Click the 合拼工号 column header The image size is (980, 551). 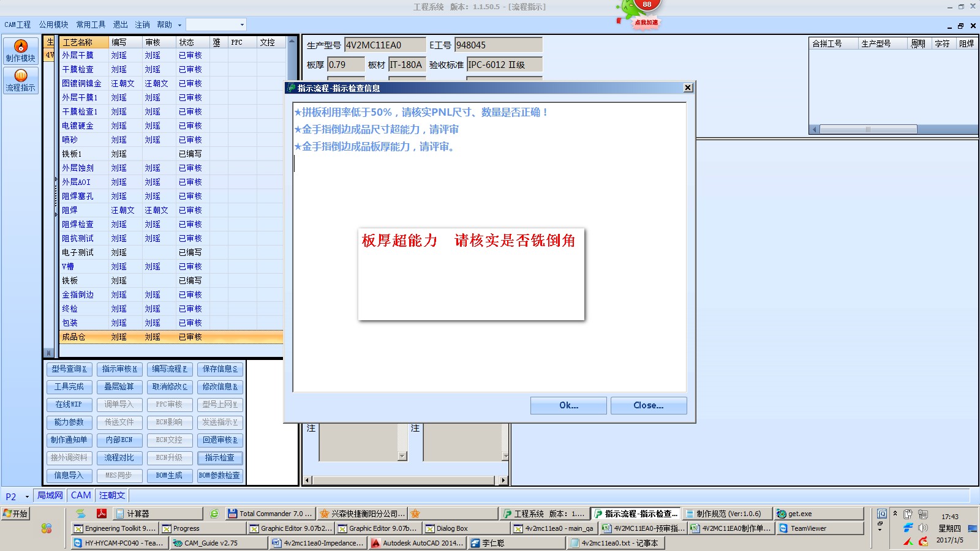pyautogui.click(x=834, y=43)
